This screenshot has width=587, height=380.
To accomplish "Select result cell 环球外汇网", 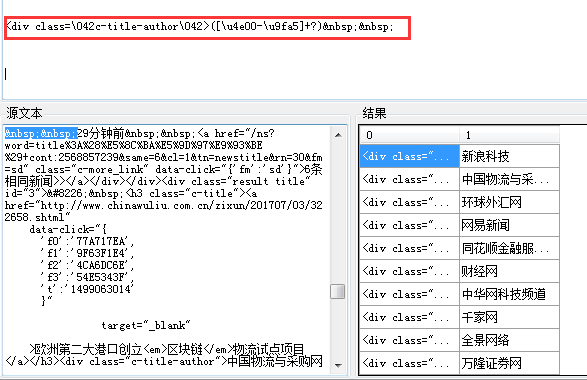I will [510, 202].
